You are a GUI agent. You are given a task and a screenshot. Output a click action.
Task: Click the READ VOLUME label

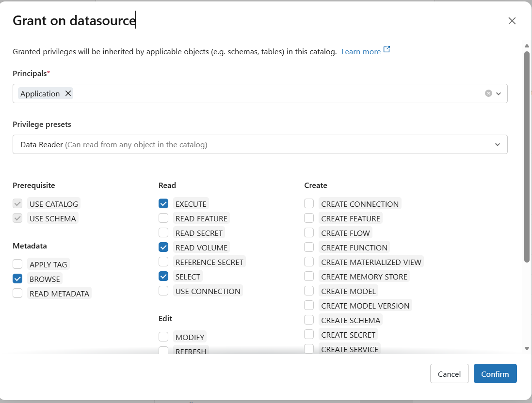coord(202,248)
